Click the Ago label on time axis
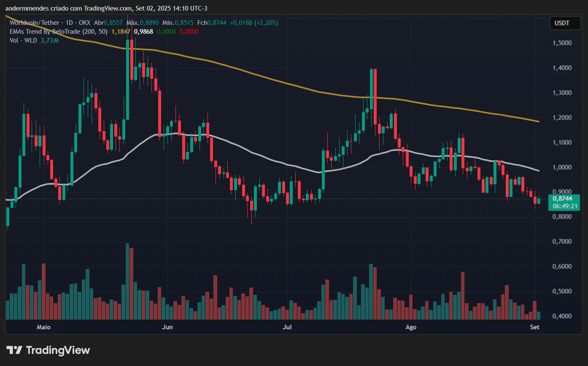 point(411,327)
